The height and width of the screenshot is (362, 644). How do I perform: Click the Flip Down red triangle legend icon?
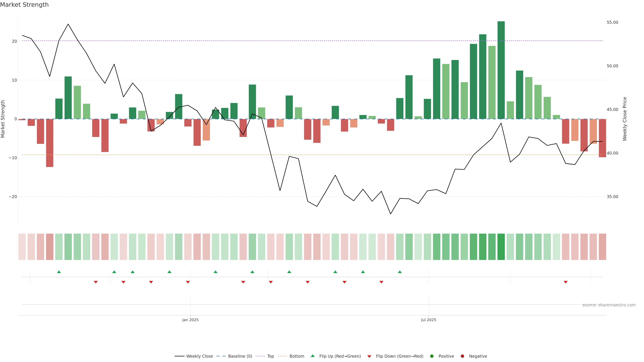click(369, 356)
